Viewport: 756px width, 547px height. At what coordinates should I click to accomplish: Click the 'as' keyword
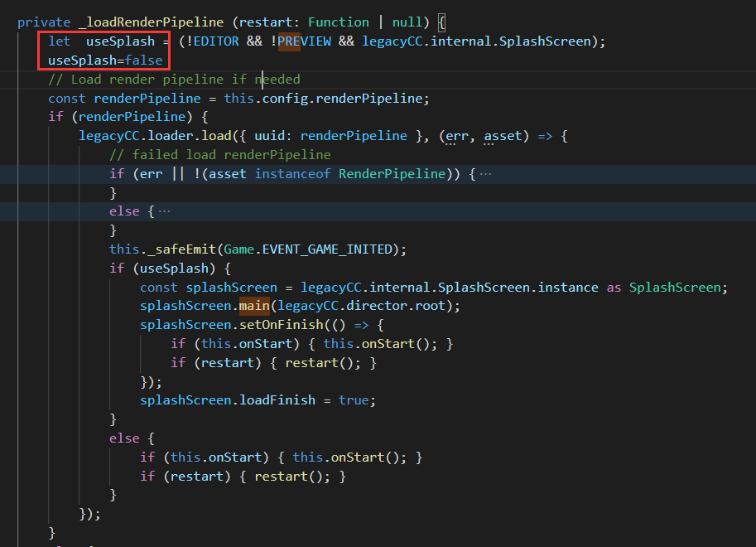coord(614,288)
